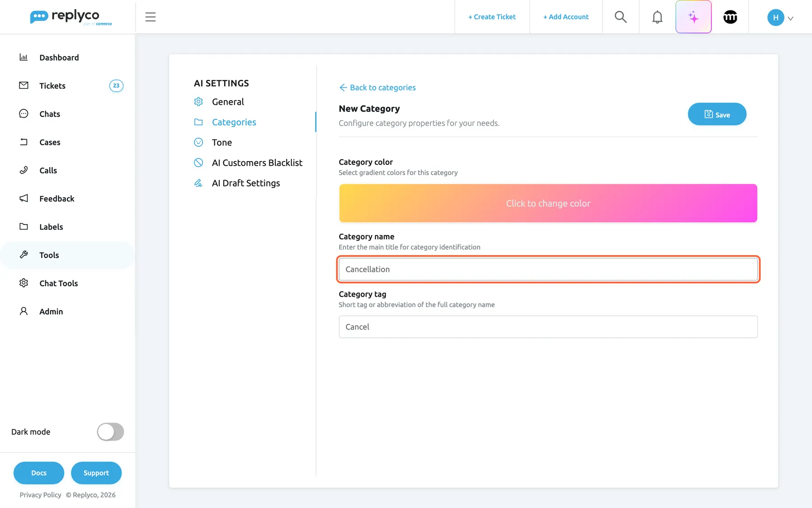Go back to categories link
Viewport: 812px width, 508px height.
click(x=378, y=88)
